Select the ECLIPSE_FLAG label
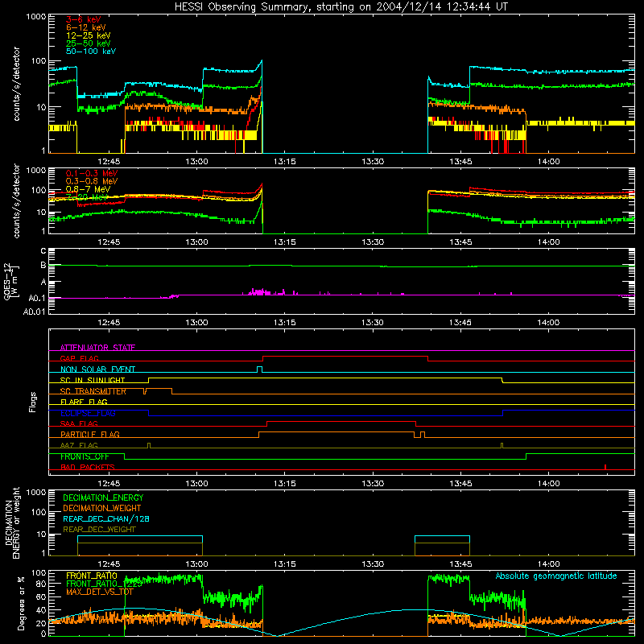This screenshot has width=644, height=644. click(x=88, y=413)
